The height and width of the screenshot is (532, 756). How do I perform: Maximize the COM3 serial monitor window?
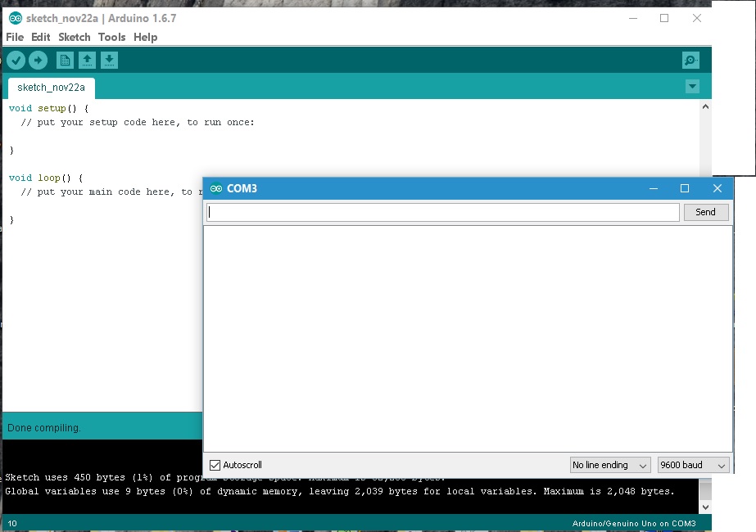685,188
